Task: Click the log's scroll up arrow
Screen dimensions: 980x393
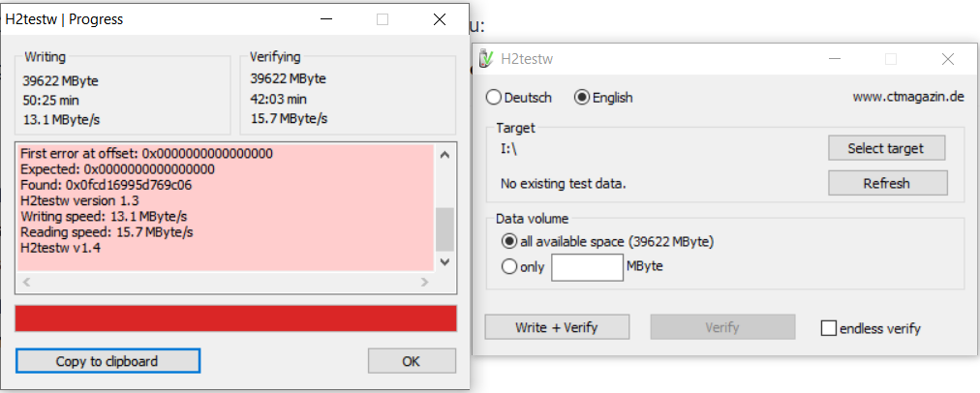Action: pyautogui.click(x=445, y=154)
